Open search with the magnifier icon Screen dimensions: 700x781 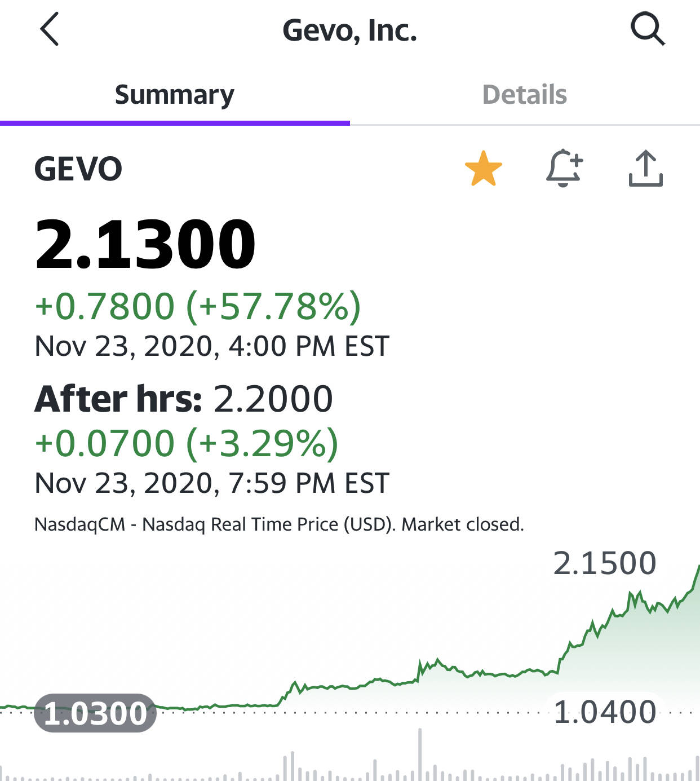click(x=647, y=29)
